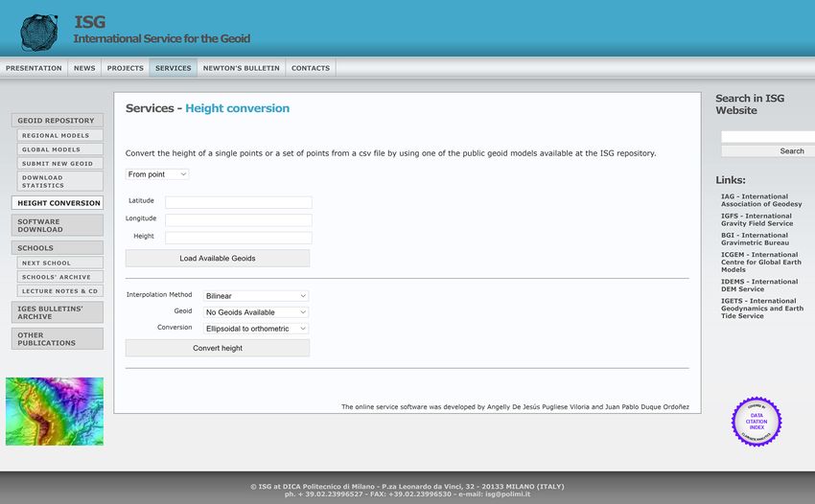Open IGES Bulletins' Archive
The height and width of the screenshot is (504, 815).
point(58,312)
